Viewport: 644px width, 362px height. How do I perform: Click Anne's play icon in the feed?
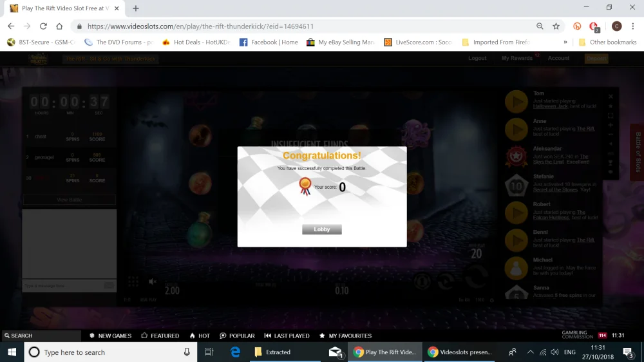[x=516, y=129]
